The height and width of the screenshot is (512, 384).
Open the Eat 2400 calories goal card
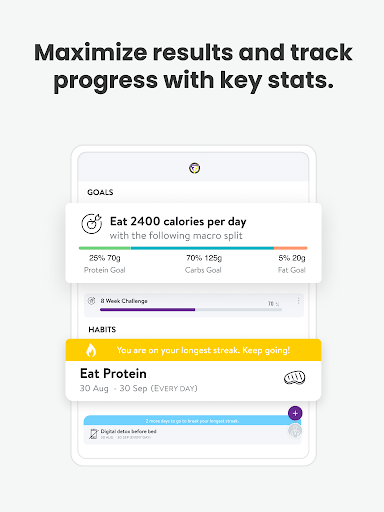[x=193, y=243]
